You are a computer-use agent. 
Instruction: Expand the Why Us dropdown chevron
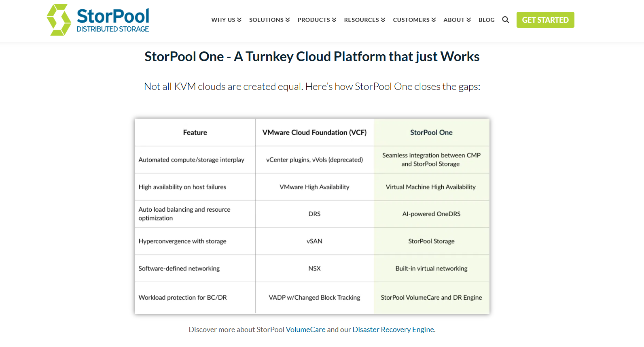239,20
